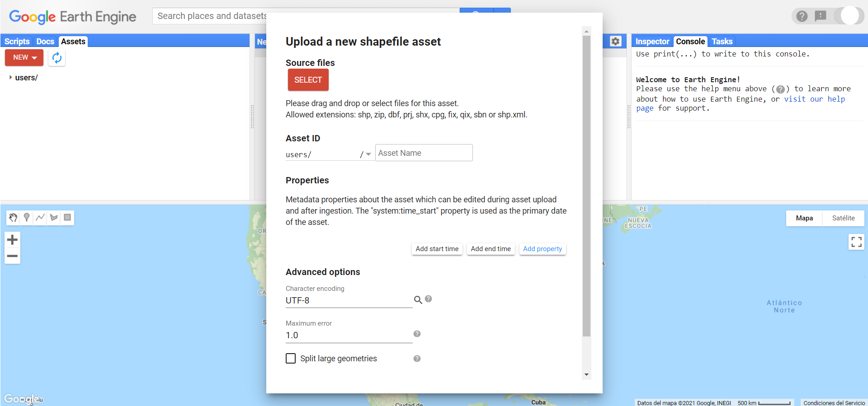Click Add end time button
868x406 pixels.
pos(491,249)
